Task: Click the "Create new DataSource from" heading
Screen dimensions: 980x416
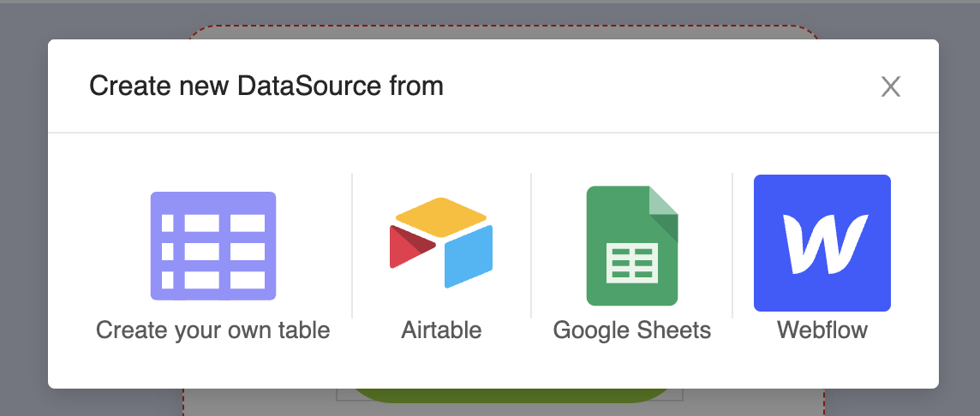Action: 266,86
